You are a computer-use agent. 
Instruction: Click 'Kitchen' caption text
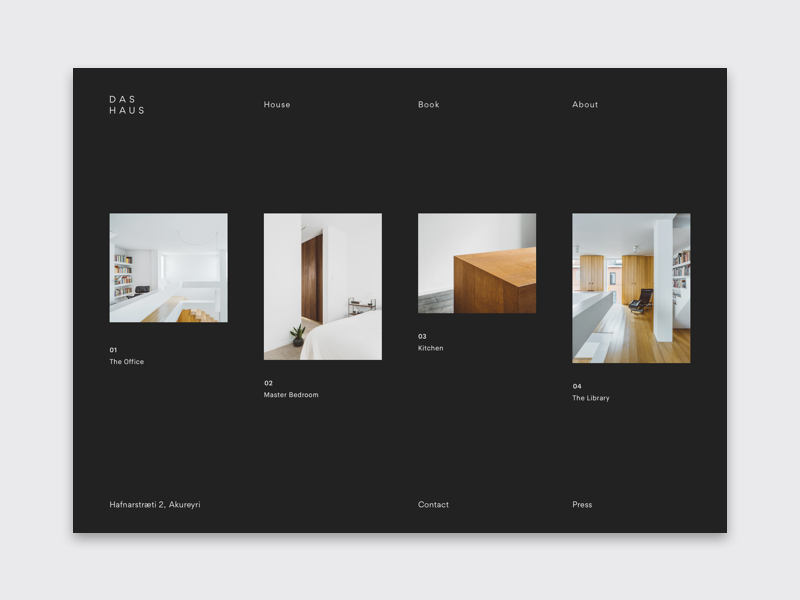[x=431, y=348]
